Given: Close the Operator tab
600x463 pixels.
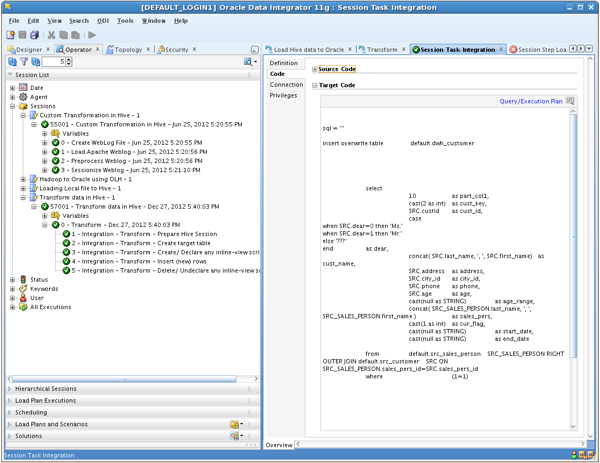Looking at the screenshot, I should 98,49.
